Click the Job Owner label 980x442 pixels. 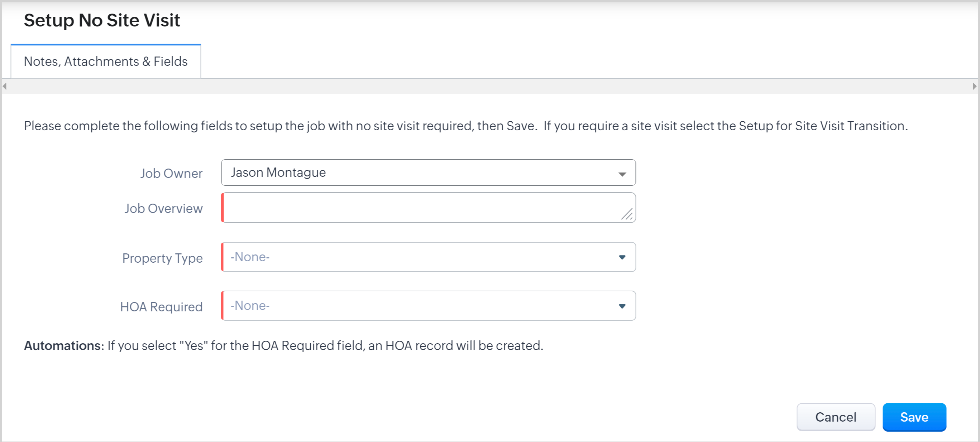pyautogui.click(x=171, y=173)
